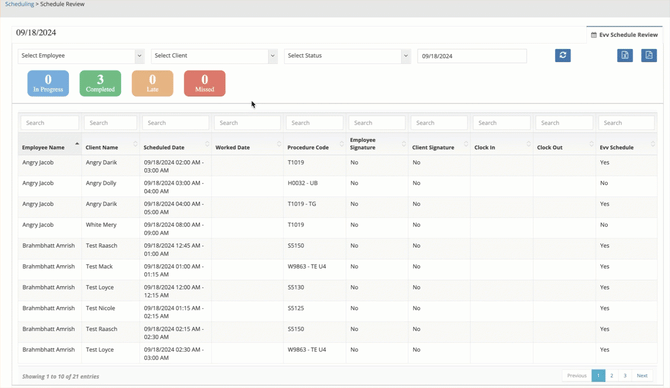This screenshot has height=388, width=670.
Task: Sort by Employee Name column arrow
Action: coord(77,144)
